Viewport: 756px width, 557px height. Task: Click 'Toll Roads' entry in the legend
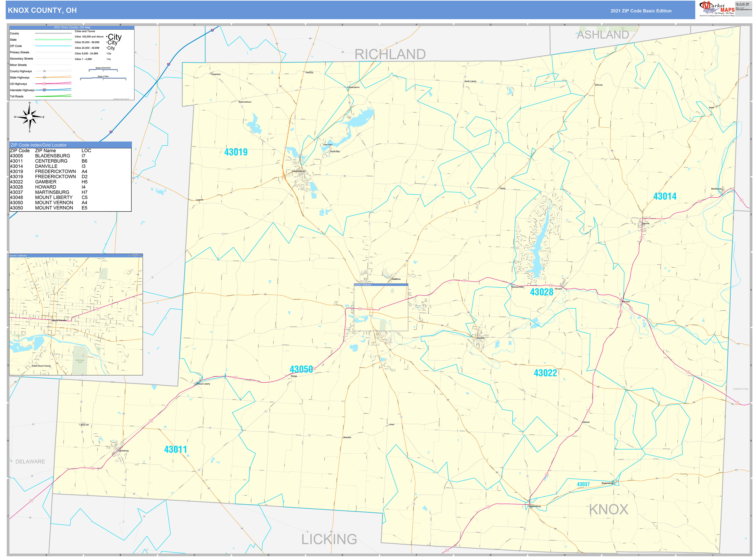click(17, 96)
